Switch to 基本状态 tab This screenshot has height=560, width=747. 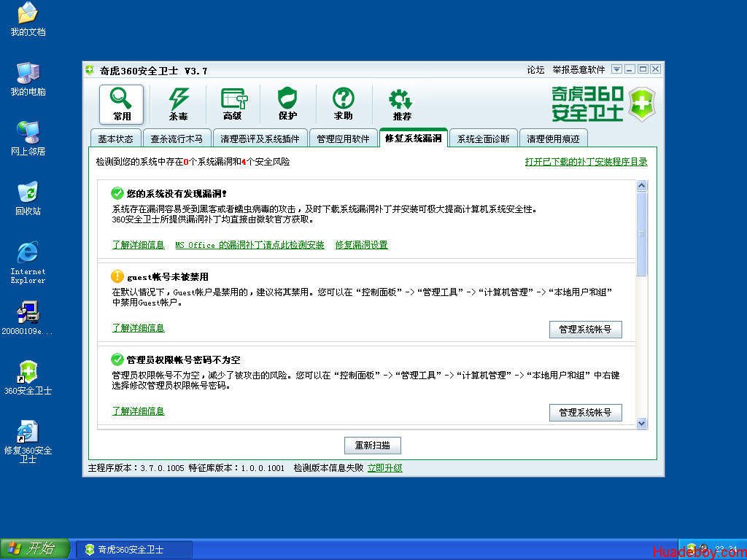116,139
